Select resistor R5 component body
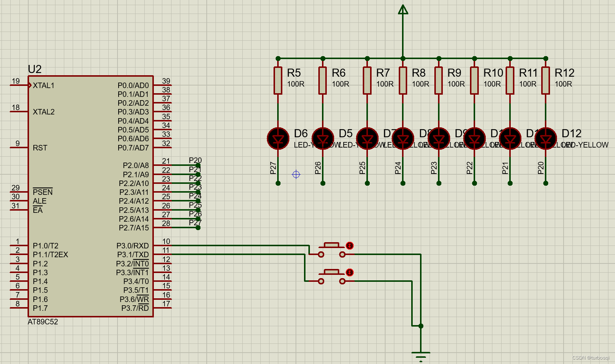 tap(278, 80)
